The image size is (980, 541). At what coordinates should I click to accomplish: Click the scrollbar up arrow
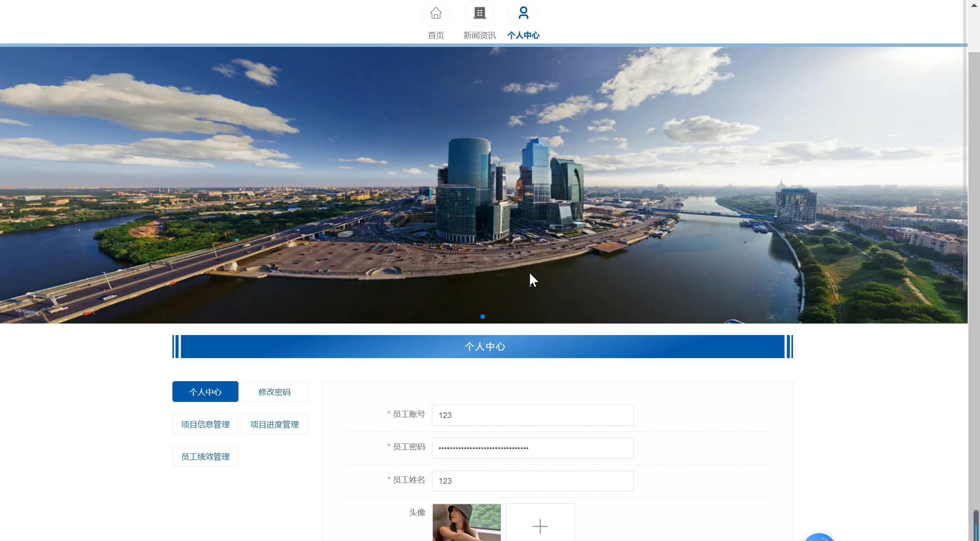[x=974, y=5]
